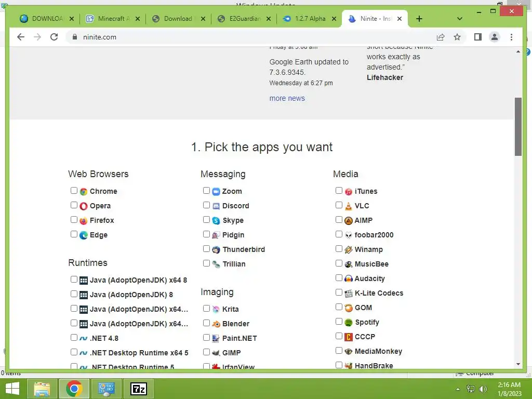The width and height of the screenshot is (532, 399).
Task: Open the Chrome profile avatar icon
Action: pos(495,37)
